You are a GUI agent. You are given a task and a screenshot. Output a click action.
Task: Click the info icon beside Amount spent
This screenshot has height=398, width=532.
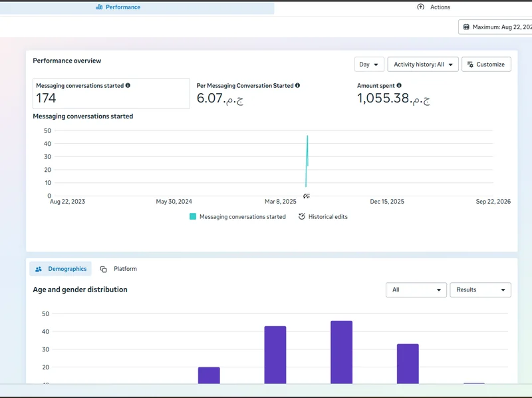coord(399,86)
